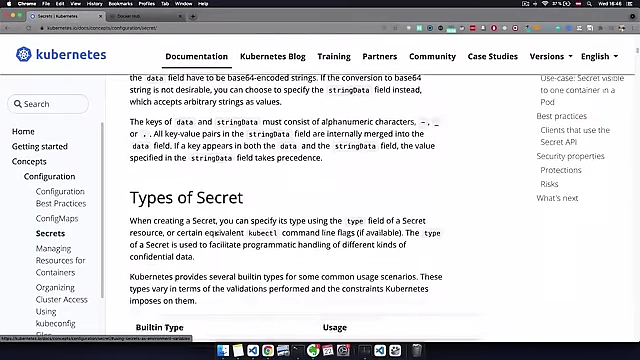Open the Chrome profile avatar
Viewport: 640px width, 360px height.
(x=622, y=28)
